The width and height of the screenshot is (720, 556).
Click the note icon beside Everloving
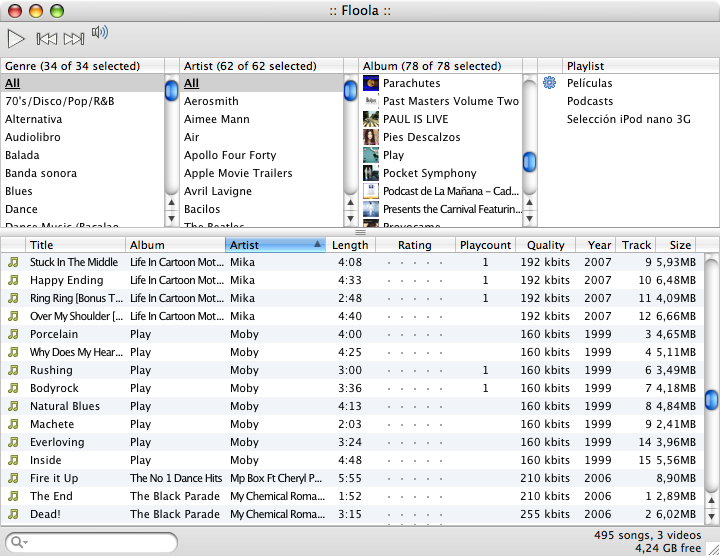[13, 442]
